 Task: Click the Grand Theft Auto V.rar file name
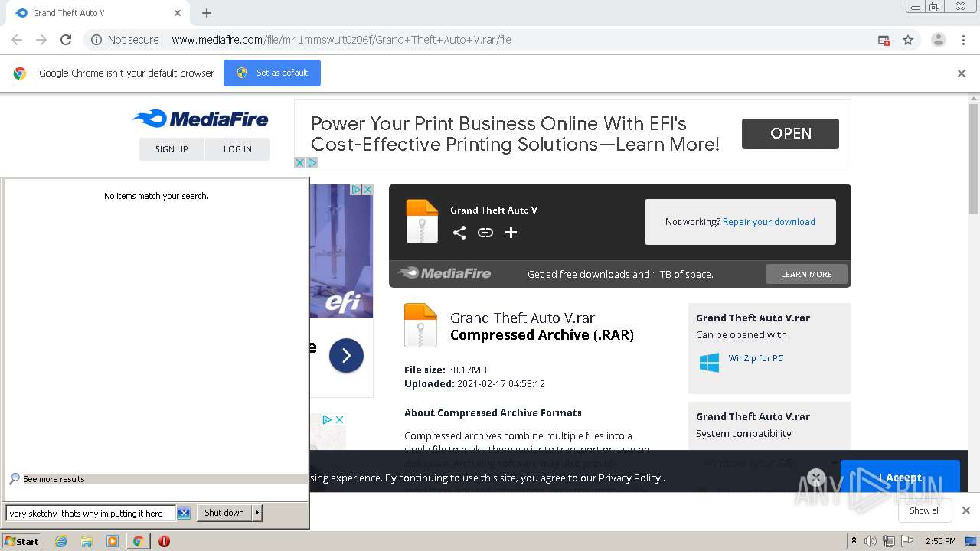[x=522, y=318]
